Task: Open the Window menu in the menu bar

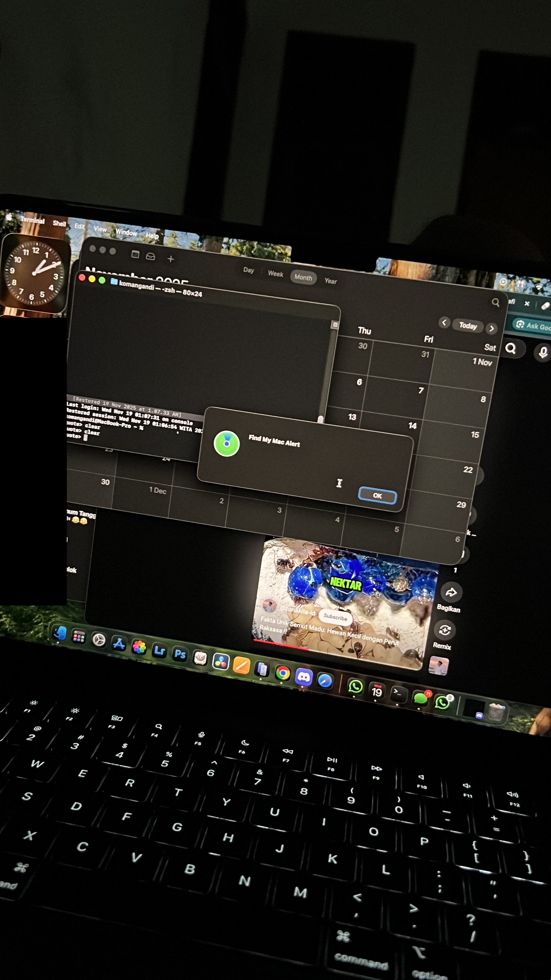Action: click(126, 232)
